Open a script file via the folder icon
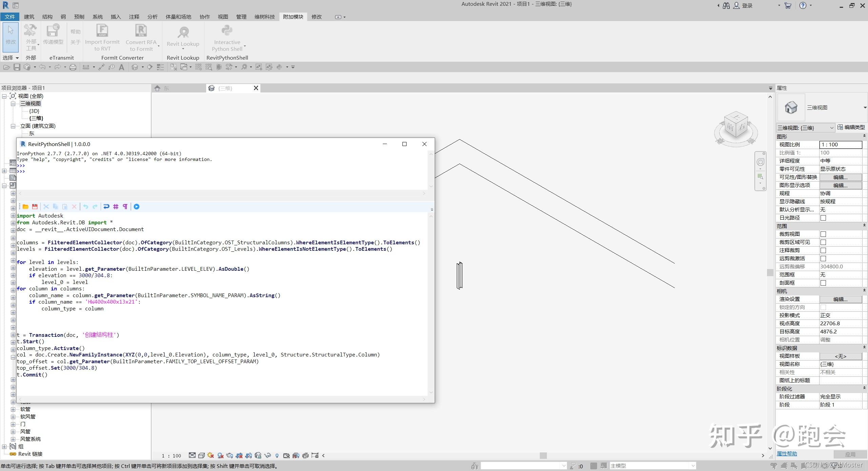This screenshot has height=471, width=868. click(x=25, y=206)
